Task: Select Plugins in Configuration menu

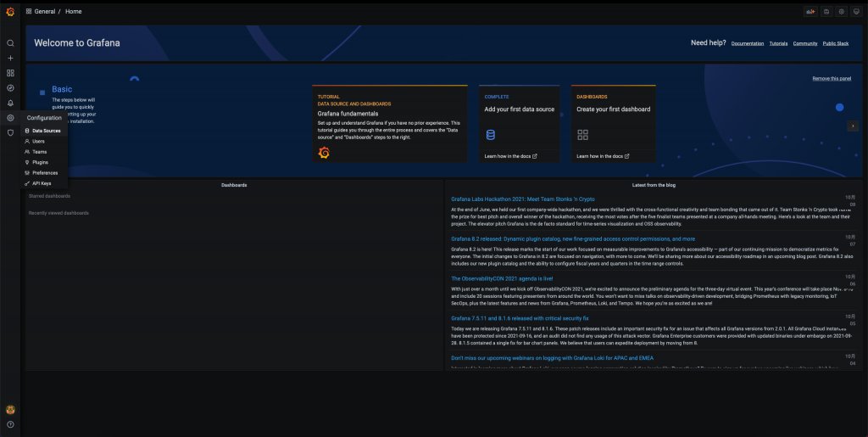Action: 44,162
